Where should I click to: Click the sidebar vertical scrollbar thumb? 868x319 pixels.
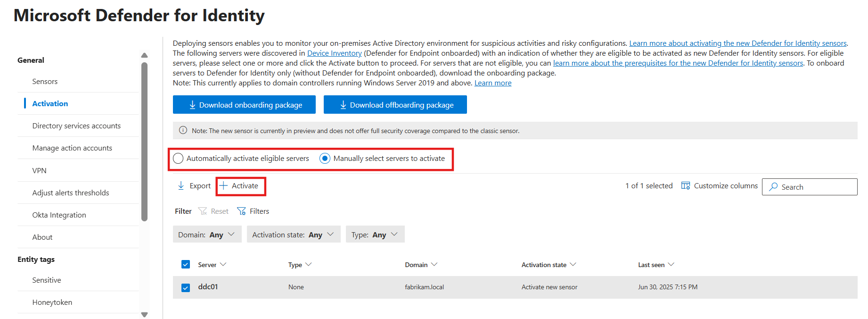click(145, 142)
